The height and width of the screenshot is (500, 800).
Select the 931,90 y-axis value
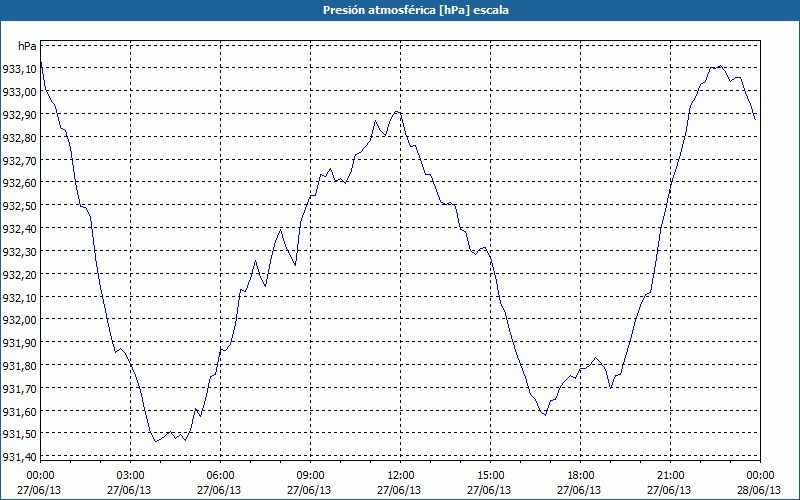pyautogui.click(x=19, y=343)
